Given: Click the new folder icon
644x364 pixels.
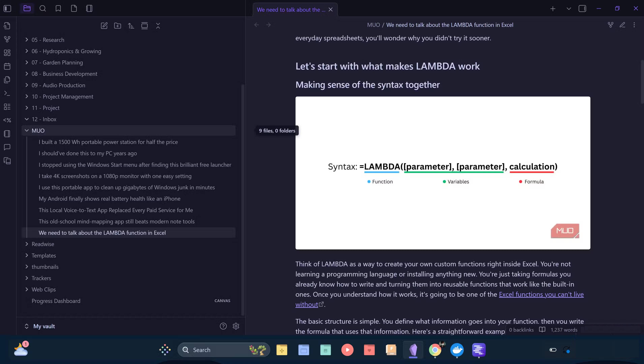Looking at the screenshot, I should pos(118,25).
